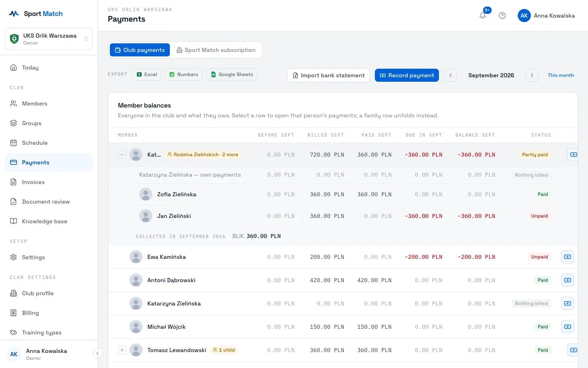The image size is (588, 368).
Task: Open Invoices in the sidebar
Action: [x=49, y=182]
